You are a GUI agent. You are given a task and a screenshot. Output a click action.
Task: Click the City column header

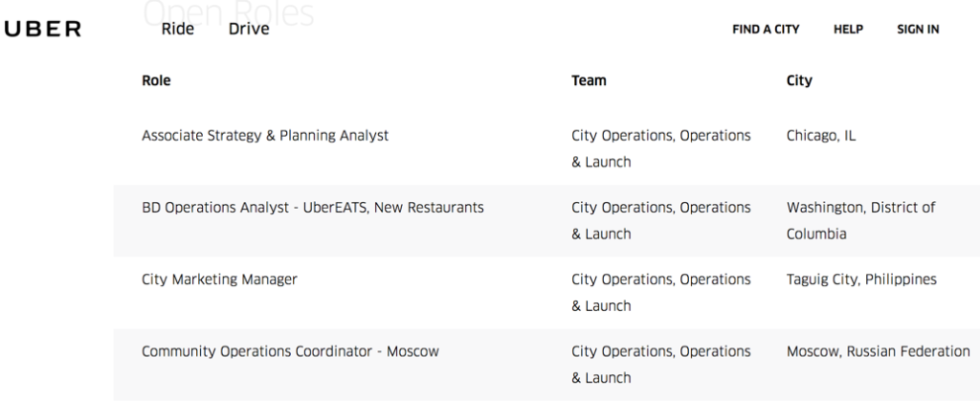coord(799,80)
